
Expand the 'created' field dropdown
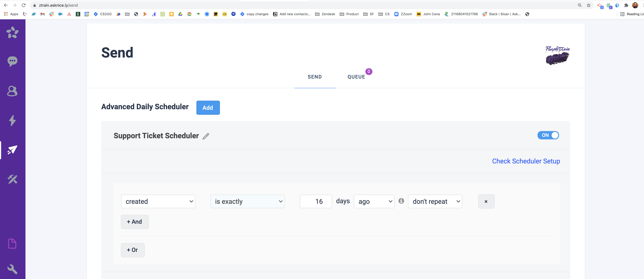tap(158, 201)
